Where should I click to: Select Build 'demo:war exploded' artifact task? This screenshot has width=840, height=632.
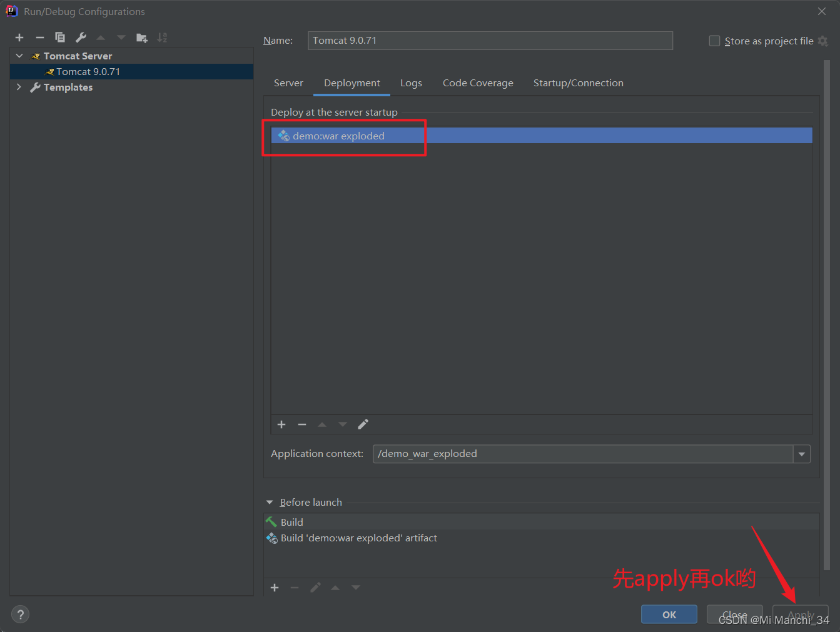pyautogui.click(x=542, y=538)
